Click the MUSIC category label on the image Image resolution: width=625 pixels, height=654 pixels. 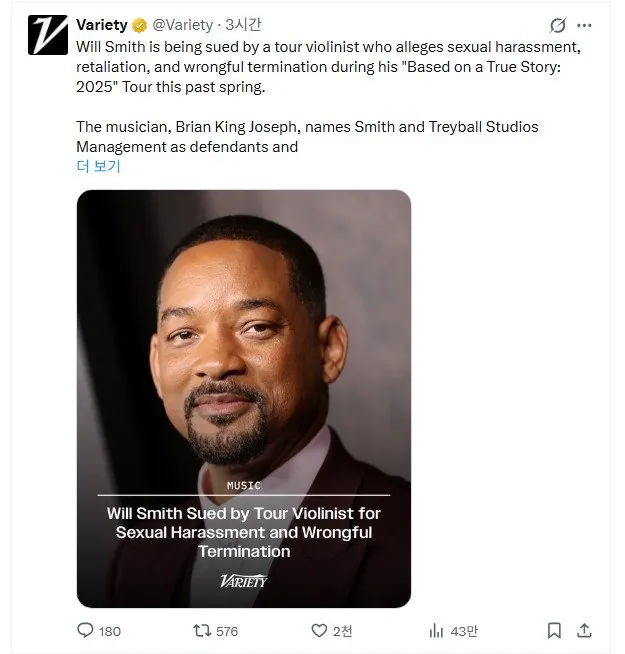click(243, 485)
